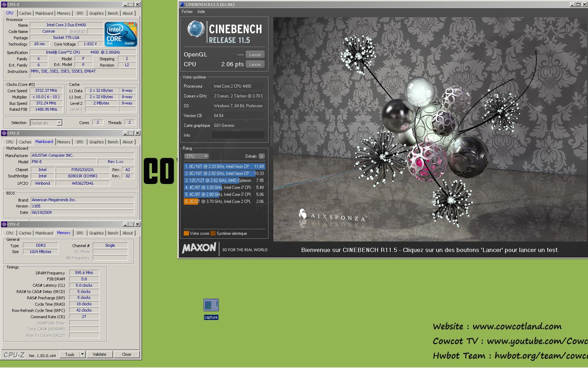The width and height of the screenshot is (588, 368).
Task: Select ranking row 4C/8T @ 2.80 GHz Core i7
Action: pyautogui.click(x=224, y=195)
